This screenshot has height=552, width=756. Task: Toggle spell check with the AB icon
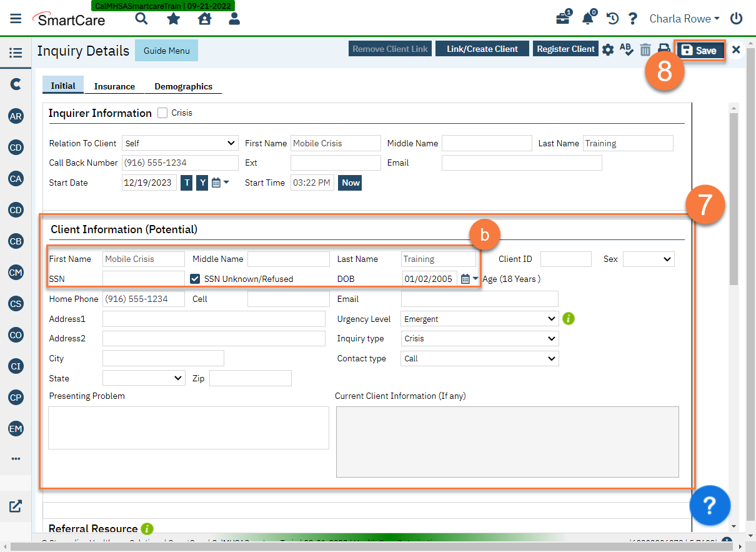click(627, 49)
